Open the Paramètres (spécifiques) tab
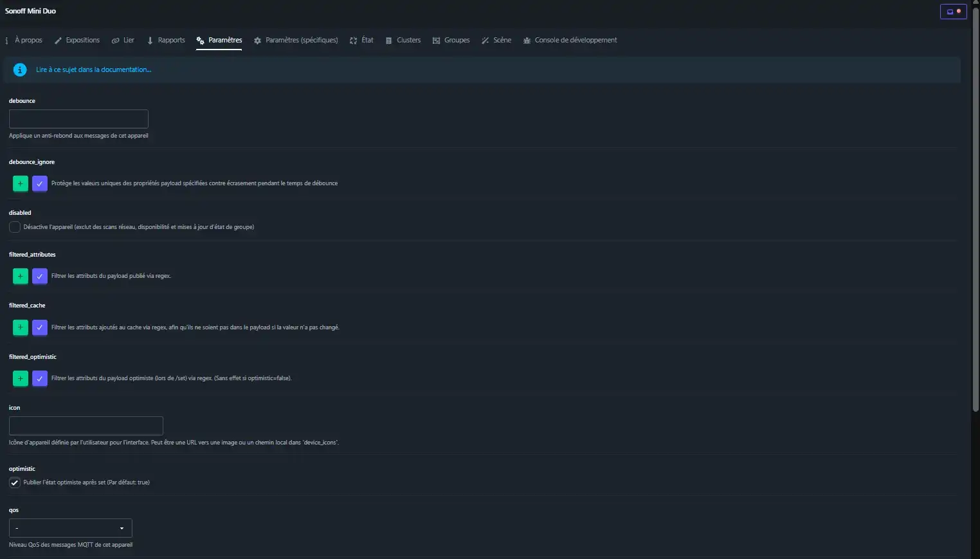This screenshot has height=559, width=980. pyautogui.click(x=296, y=40)
